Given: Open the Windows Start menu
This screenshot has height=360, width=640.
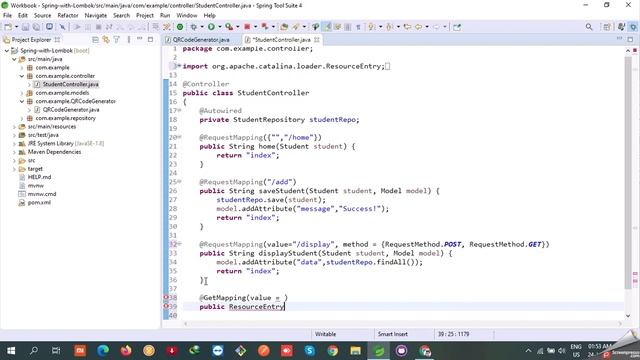Looking at the screenshot, I should click(x=11, y=351).
